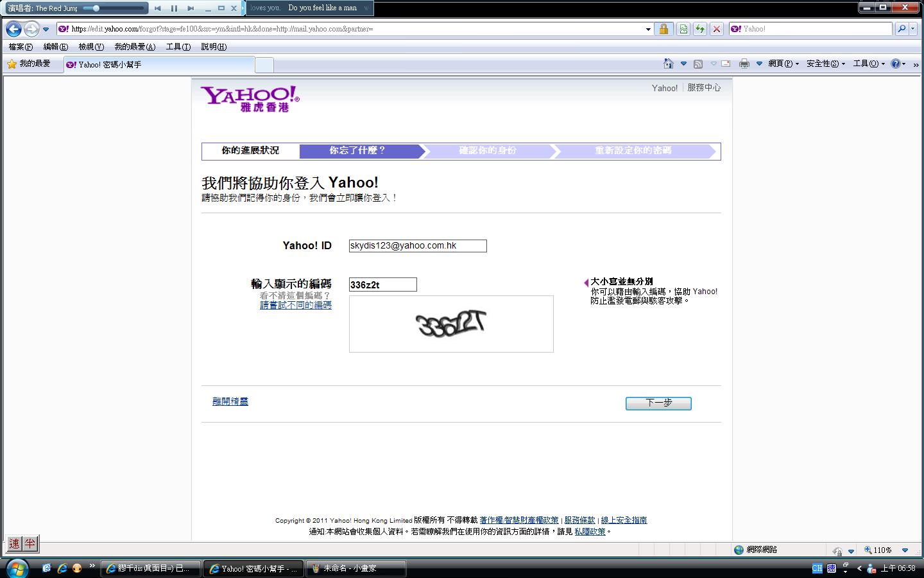Click the search magnifier button
Image resolution: width=924 pixels, height=578 pixels.
[902, 29]
